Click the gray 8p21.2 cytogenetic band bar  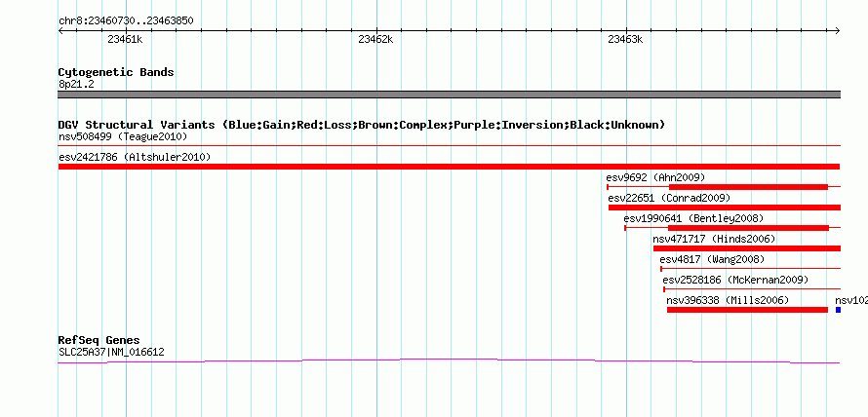(x=449, y=95)
